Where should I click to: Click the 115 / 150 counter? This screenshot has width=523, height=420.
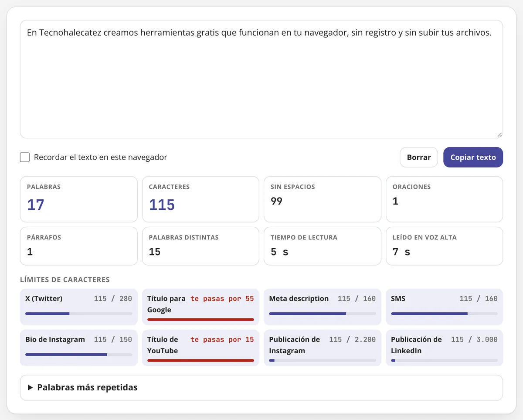tap(113, 340)
